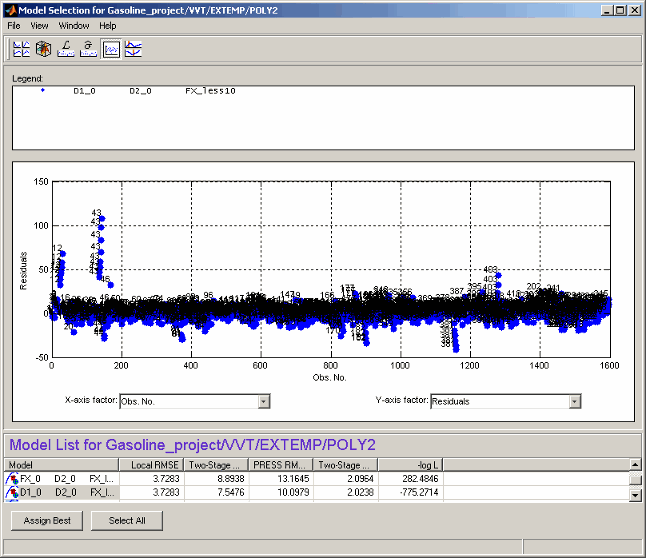Switch to Response Surface cube view
646x558 pixels.
(43, 48)
